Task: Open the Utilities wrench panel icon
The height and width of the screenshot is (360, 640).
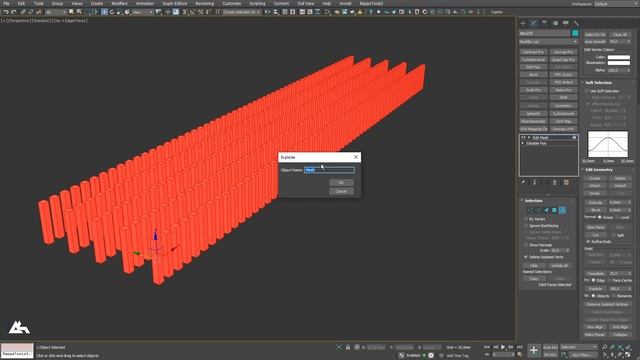Action: 576,23
